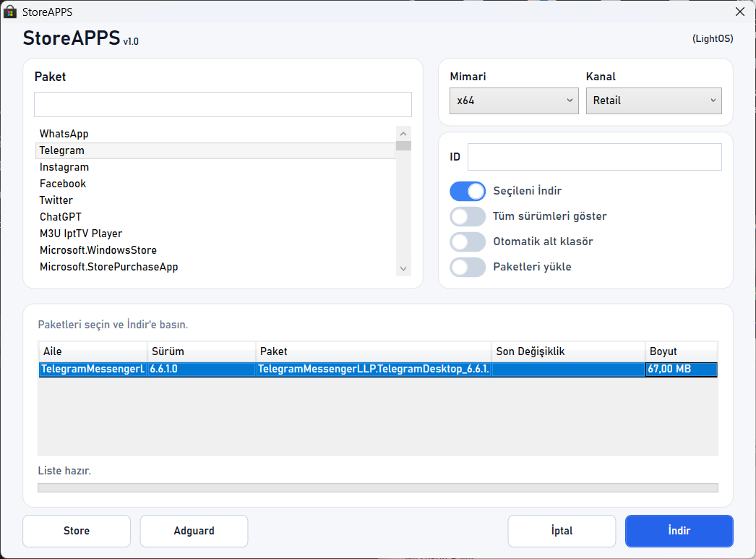The height and width of the screenshot is (559, 756).
Task: Select Microsoft.WindowsStore entry
Action: [x=216, y=250]
